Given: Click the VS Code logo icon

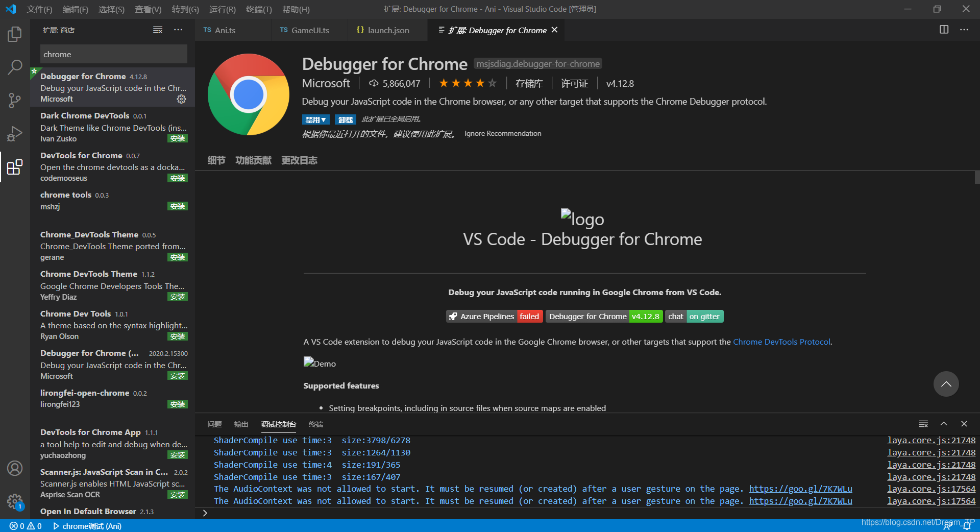Looking at the screenshot, I should pos(11,9).
